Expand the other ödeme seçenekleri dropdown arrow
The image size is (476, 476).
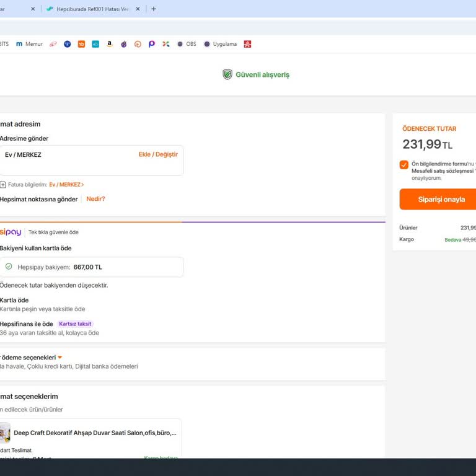tap(59, 357)
